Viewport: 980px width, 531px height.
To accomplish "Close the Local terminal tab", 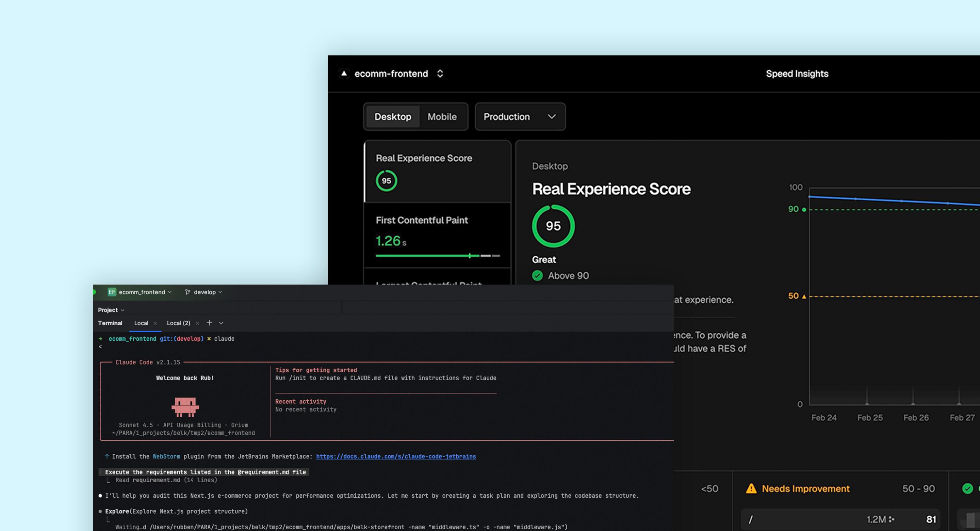I will click(155, 323).
